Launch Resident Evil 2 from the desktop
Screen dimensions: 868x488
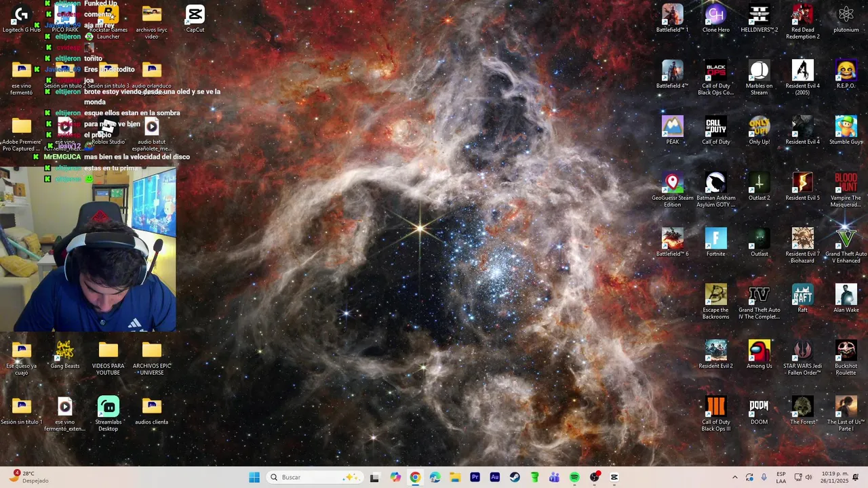click(x=716, y=355)
